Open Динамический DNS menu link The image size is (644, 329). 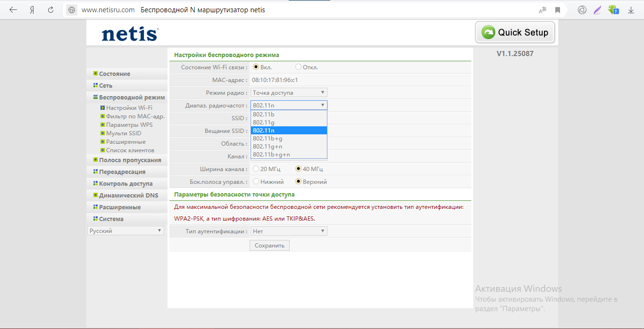coord(129,196)
